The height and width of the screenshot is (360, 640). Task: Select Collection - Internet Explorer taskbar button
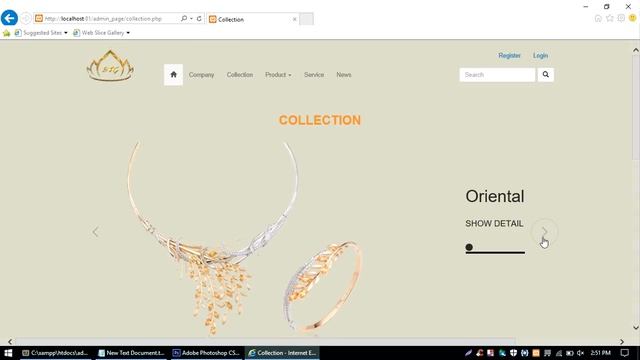[282, 353]
